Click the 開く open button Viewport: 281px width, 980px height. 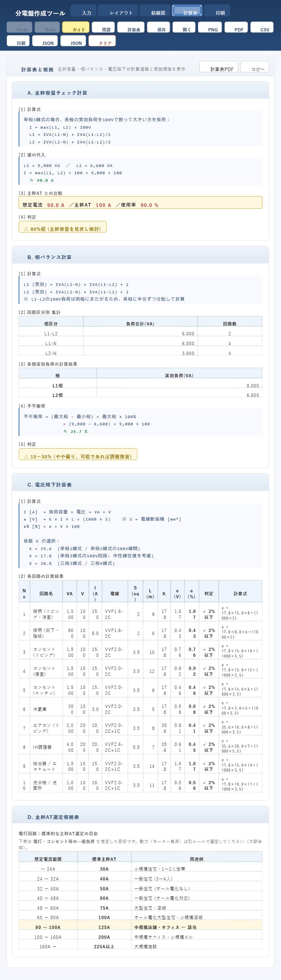pos(184,28)
